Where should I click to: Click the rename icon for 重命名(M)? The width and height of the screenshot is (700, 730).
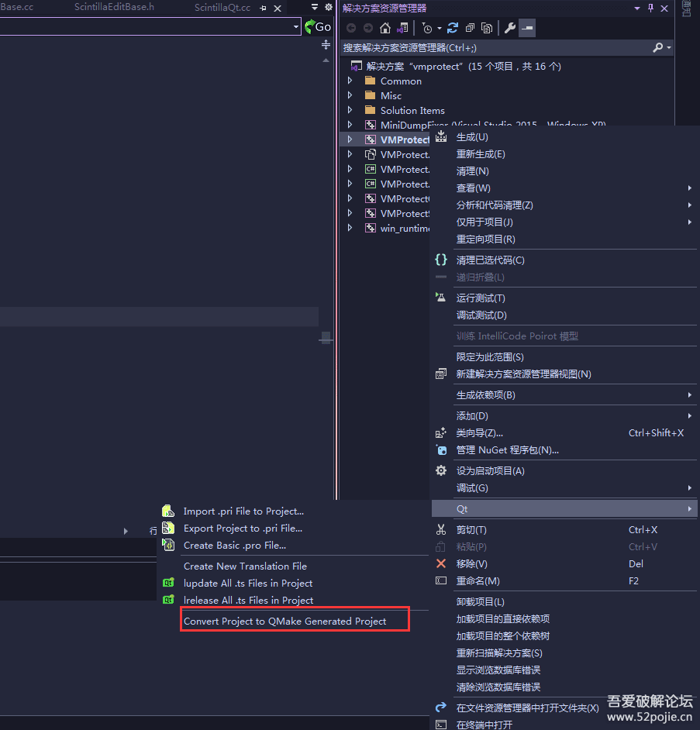[x=440, y=580]
